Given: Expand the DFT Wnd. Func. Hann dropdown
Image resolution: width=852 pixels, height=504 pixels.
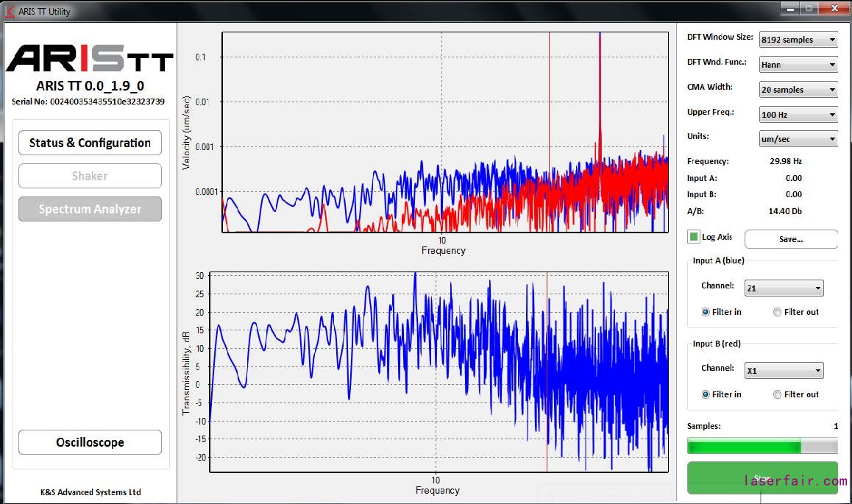Looking at the screenshot, I should coord(798,65).
